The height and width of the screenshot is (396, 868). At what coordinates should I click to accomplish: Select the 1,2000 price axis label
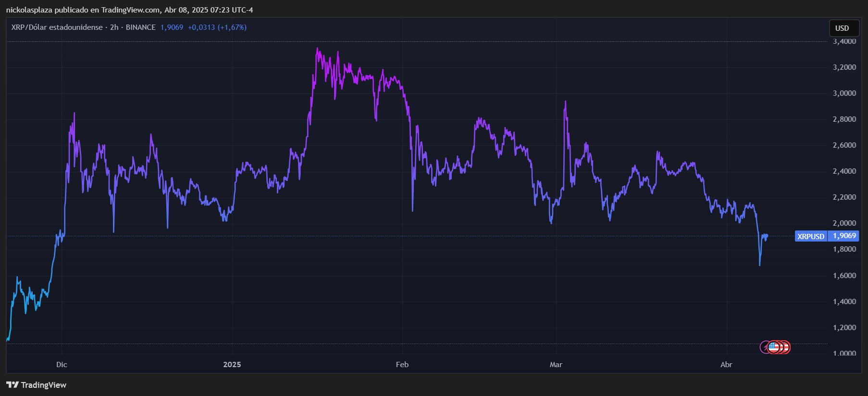click(x=844, y=328)
